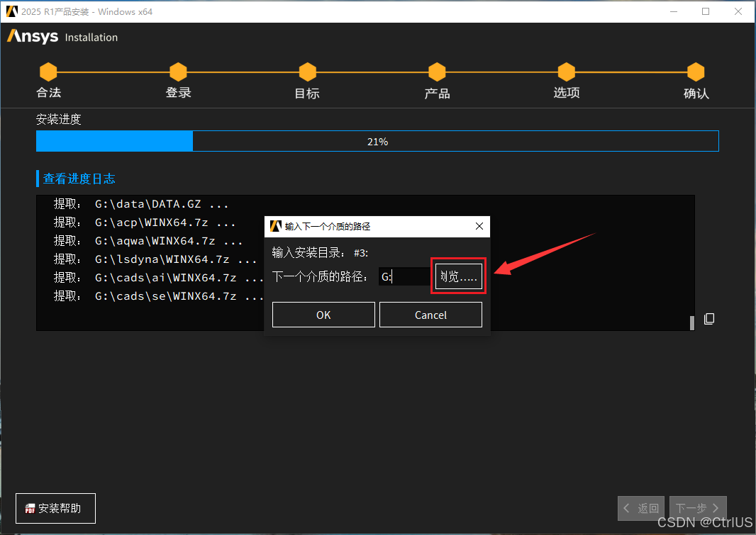Select log line G:\aqwa\WINX64.7z
Screen dimensions: 756x535
pos(148,241)
